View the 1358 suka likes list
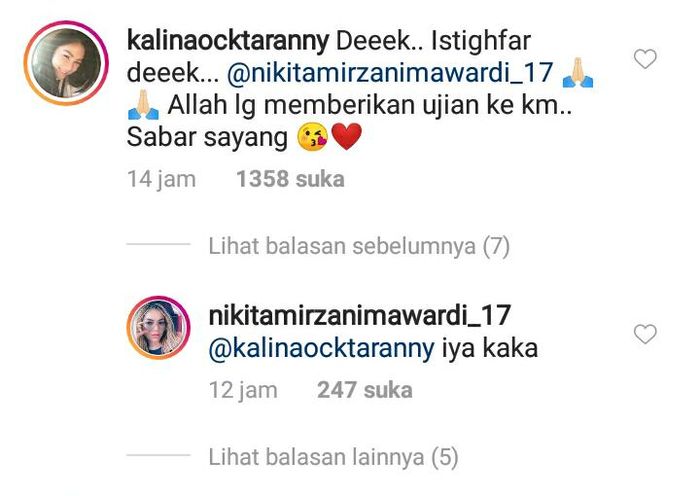Image resolution: width=700 pixels, height=496 pixels. pos(290,179)
